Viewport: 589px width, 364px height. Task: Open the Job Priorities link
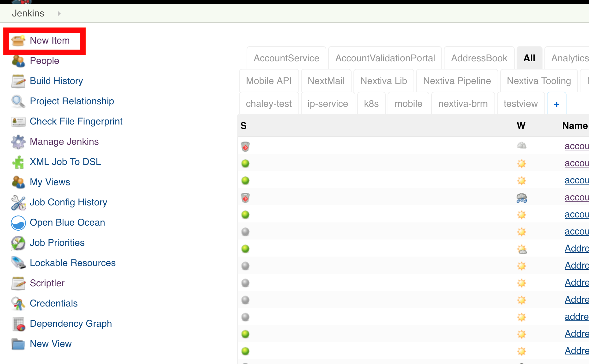pos(57,243)
